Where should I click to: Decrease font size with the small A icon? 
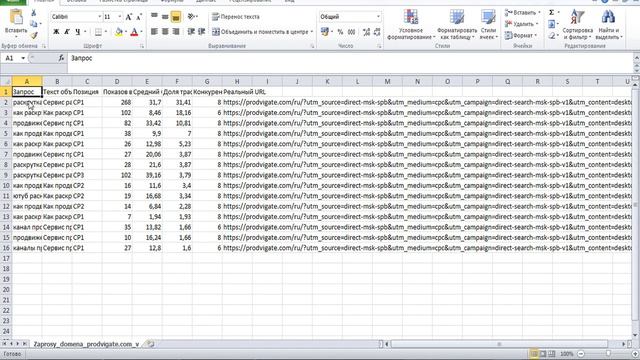(x=139, y=17)
